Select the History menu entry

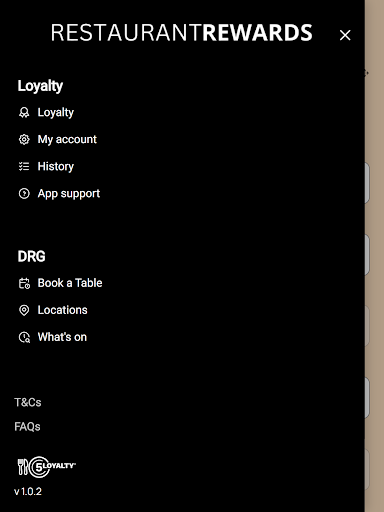[x=56, y=166]
